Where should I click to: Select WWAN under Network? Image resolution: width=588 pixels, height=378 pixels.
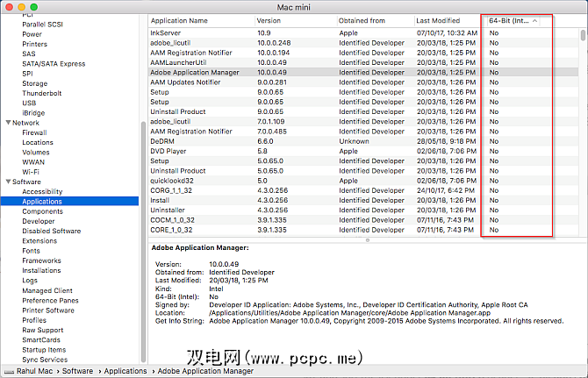pos(33,162)
